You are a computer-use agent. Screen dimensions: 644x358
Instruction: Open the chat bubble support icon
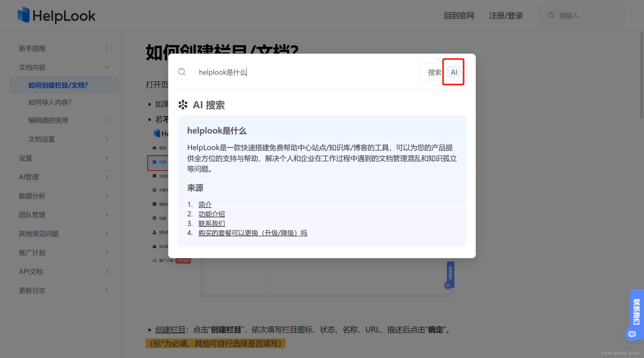tap(632, 334)
